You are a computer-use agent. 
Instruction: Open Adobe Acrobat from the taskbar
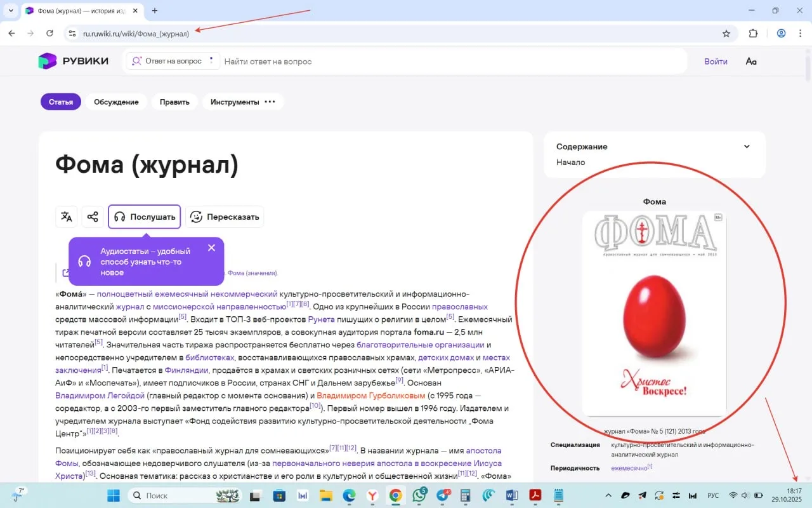(x=535, y=495)
